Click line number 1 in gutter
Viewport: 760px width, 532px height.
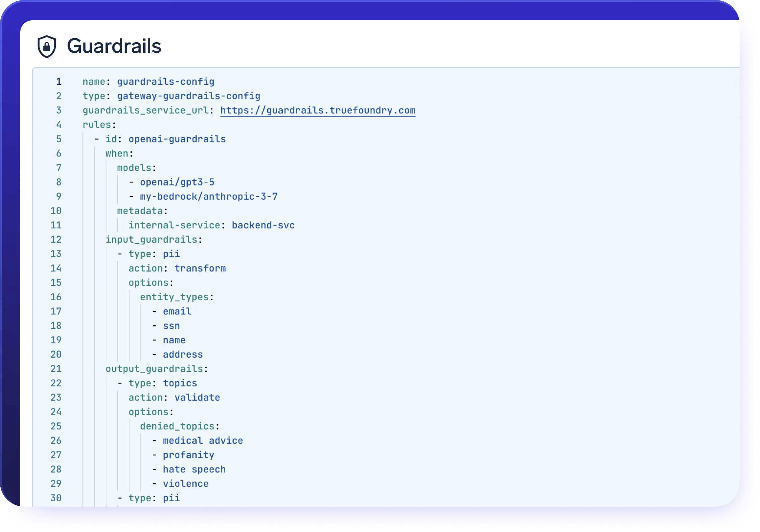[x=59, y=82]
